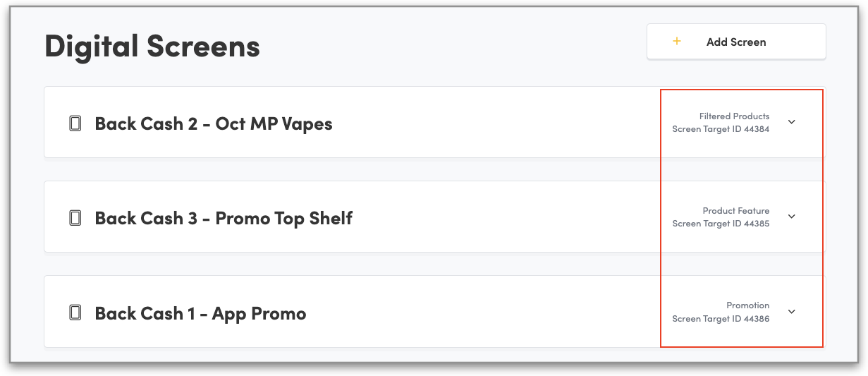The width and height of the screenshot is (868, 376).
Task: Click empty space in the App Promo card
Action: 494,312
